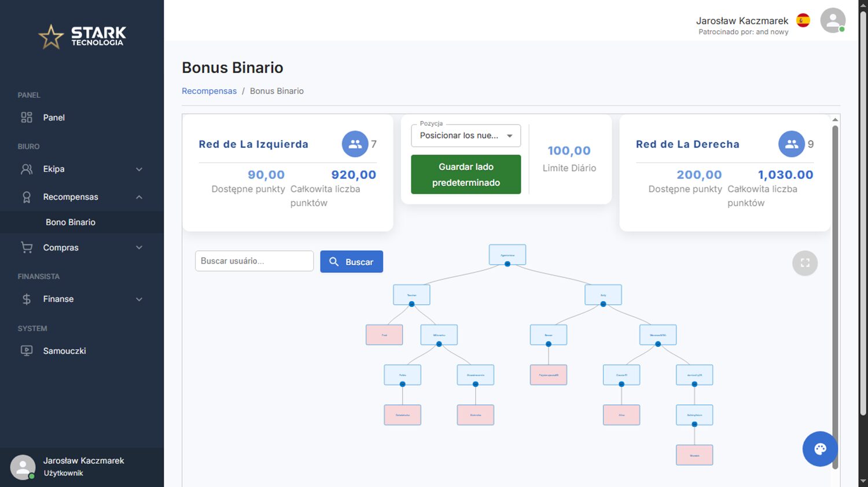Open the theme palette floating button
Screen dimensions: 868x487
(820, 449)
